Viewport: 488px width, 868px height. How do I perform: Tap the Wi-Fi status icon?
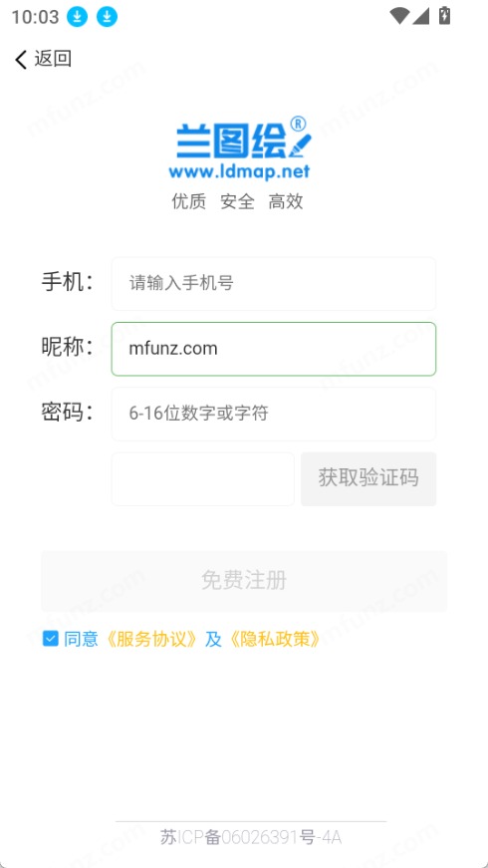pos(399,16)
